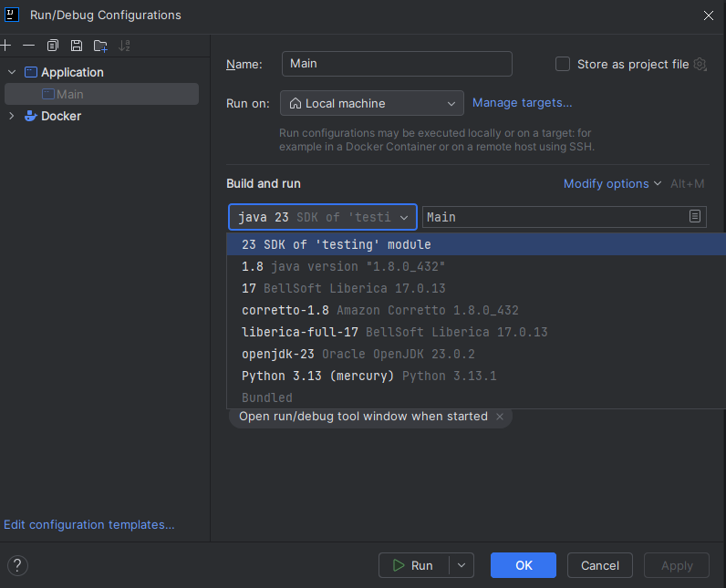This screenshot has width=726, height=588.
Task: Copy the selected configuration
Action: [x=53, y=46]
